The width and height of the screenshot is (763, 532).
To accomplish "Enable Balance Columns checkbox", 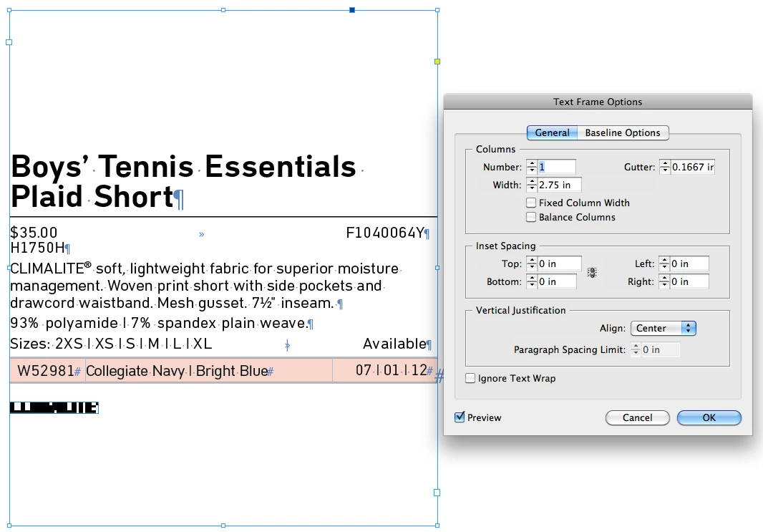I will point(531,217).
